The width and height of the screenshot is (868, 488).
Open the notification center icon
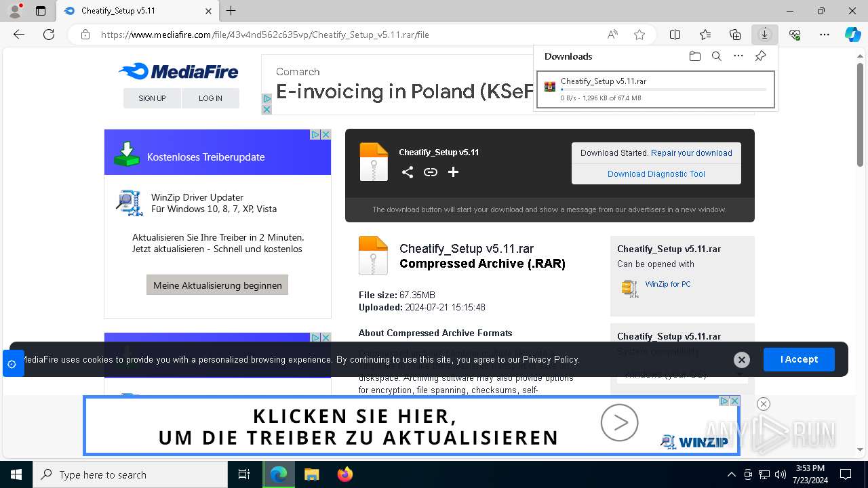click(x=846, y=474)
